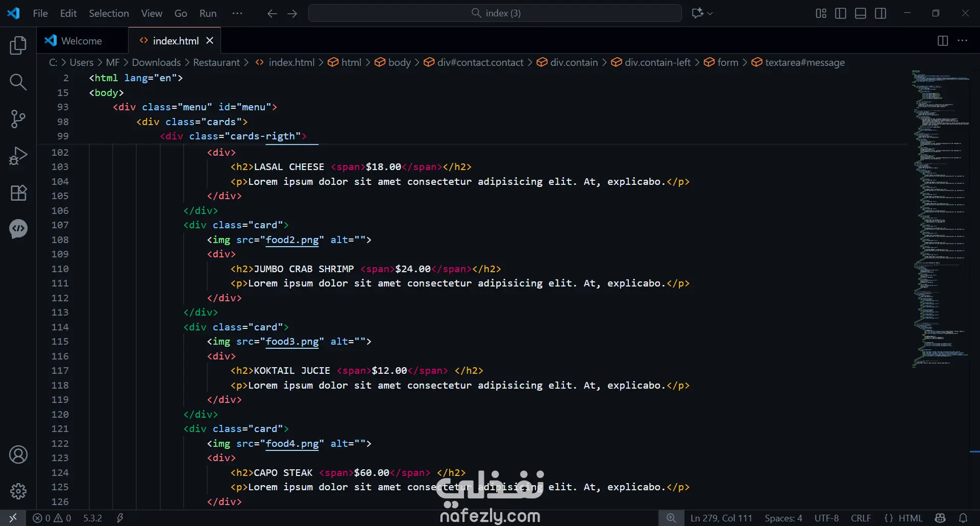
Task: Click the command center search field
Action: 495,13
